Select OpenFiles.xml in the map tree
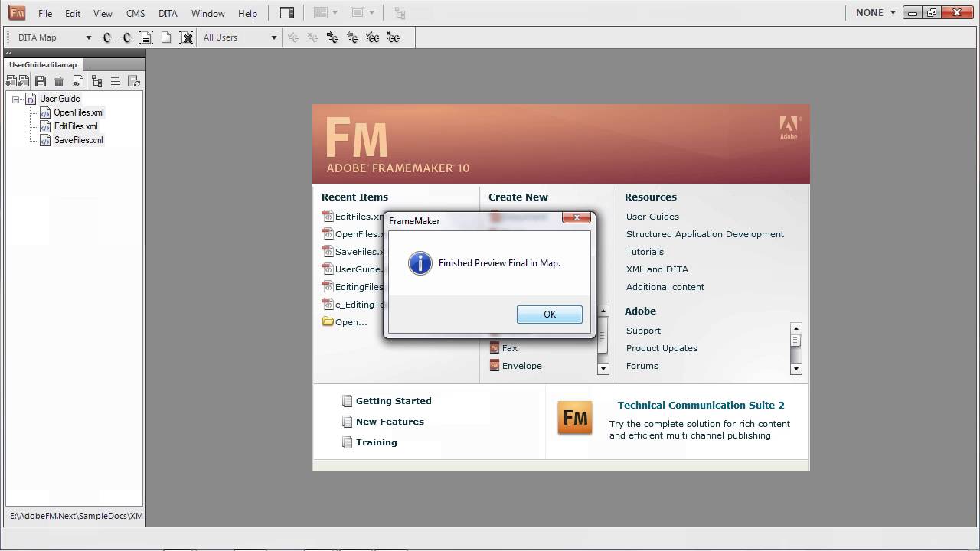The image size is (980, 551). pyautogui.click(x=78, y=112)
